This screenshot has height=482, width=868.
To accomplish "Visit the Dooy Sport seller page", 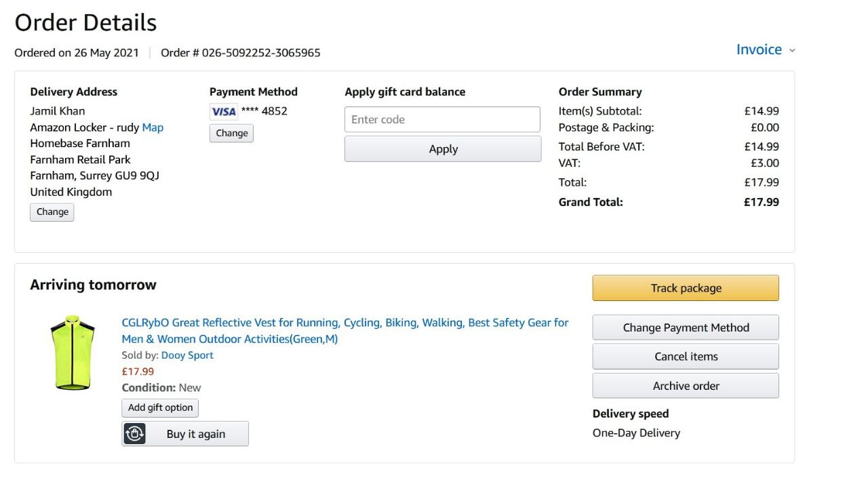I will [187, 355].
